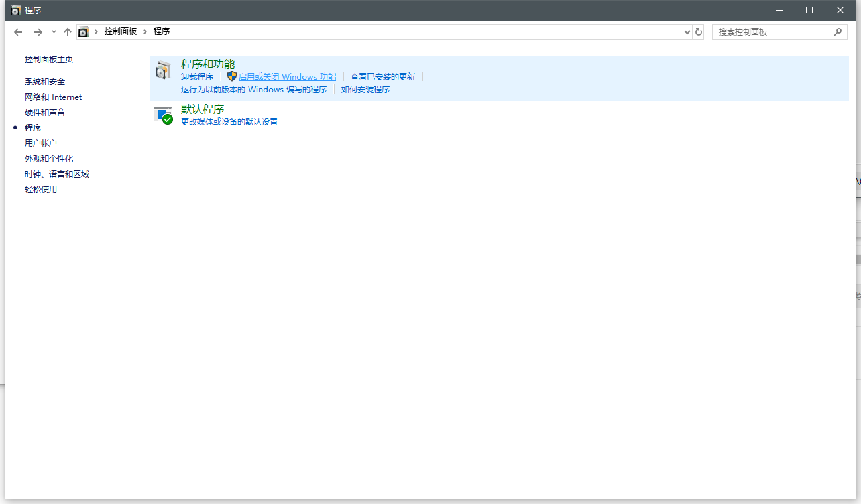This screenshot has width=861, height=504.
Task: Open recent locations dropdown arrow
Action: click(x=54, y=31)
